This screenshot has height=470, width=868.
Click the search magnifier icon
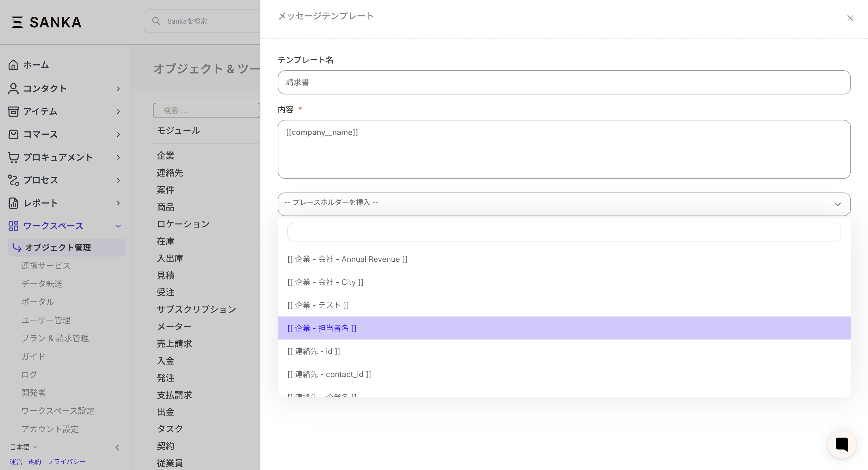(x=156, y=21)
